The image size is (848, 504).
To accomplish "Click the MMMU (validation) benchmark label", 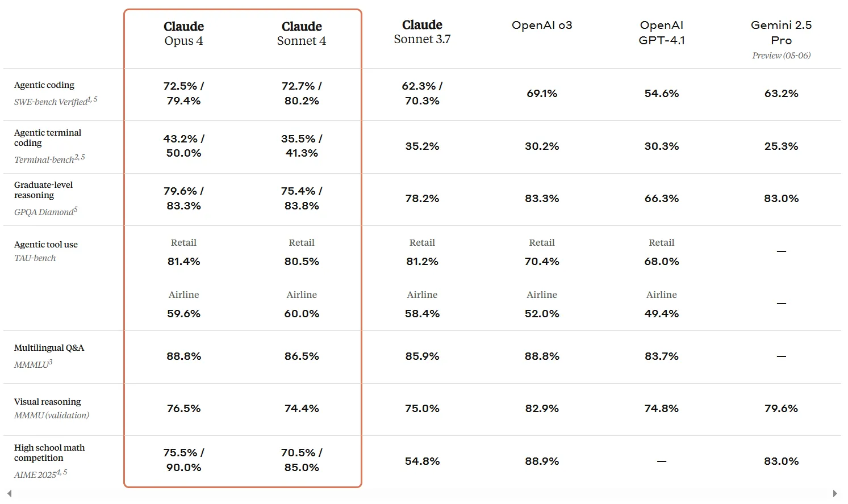I will click(x=52, y=415).
